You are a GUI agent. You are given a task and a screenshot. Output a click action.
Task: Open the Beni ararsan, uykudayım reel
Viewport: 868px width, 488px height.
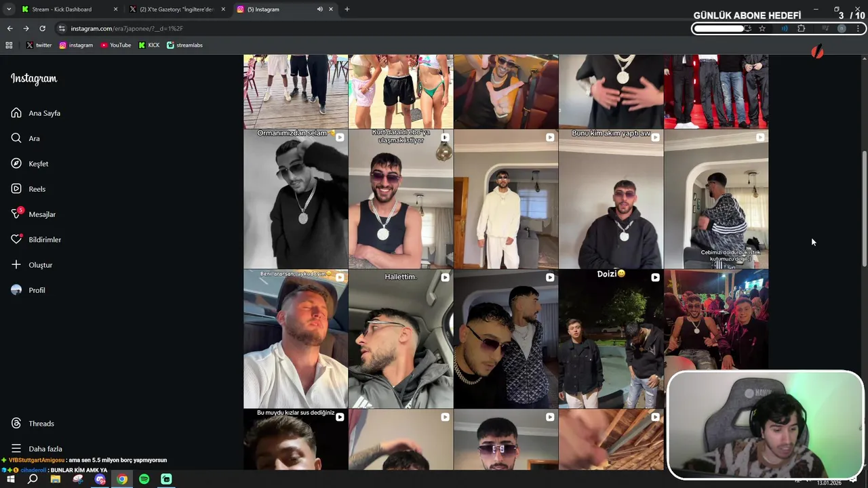click(296, 339)
